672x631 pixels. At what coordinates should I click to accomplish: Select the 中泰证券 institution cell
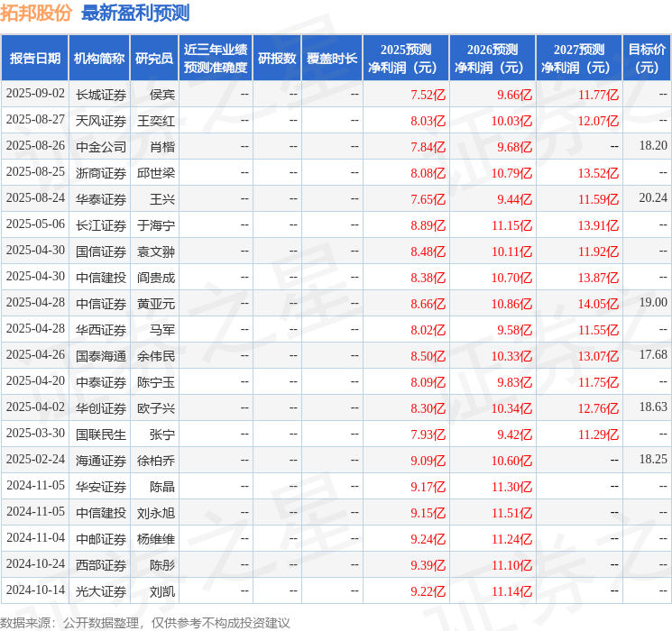[x=101, y=382]
